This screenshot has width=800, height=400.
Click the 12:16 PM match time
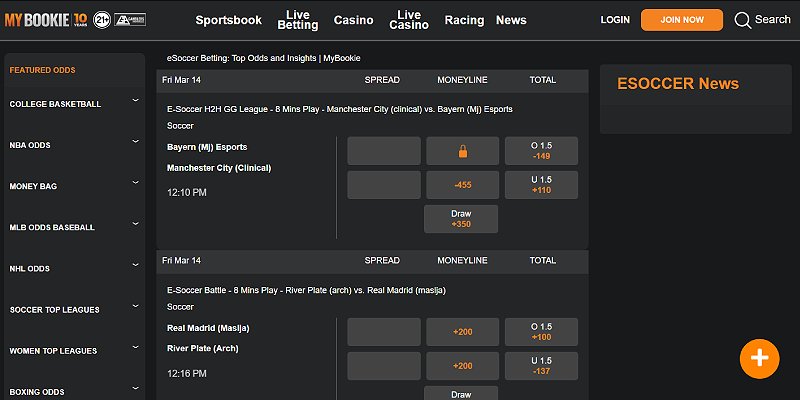187,373
